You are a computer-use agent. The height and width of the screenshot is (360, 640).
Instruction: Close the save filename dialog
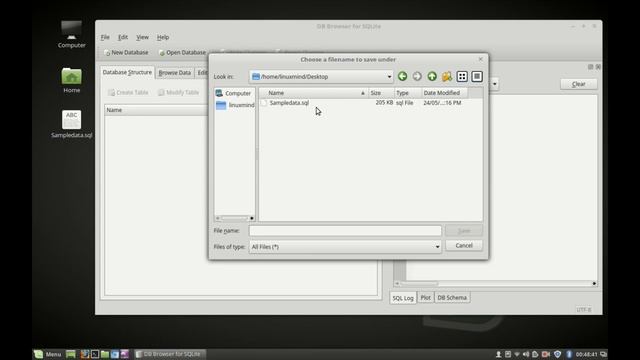point(480,59)
